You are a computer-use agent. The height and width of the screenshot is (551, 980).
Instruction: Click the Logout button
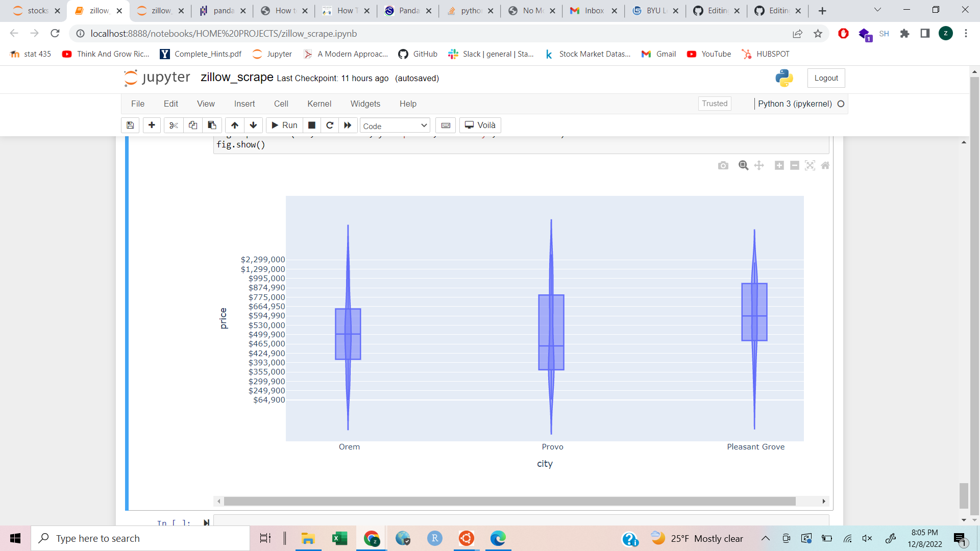(826, 78)
